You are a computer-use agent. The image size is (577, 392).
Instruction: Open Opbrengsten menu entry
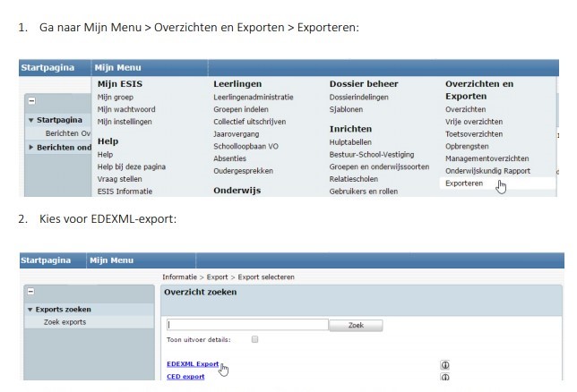pos(467,147)
